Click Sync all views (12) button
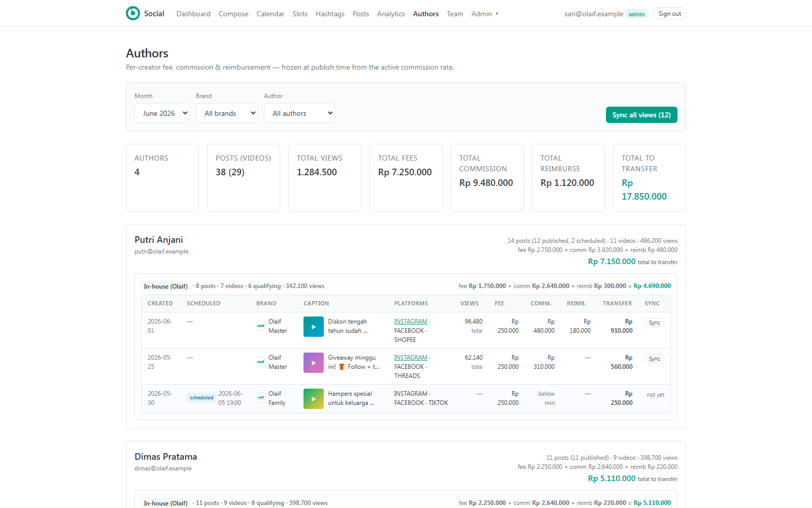 [641, 115]
